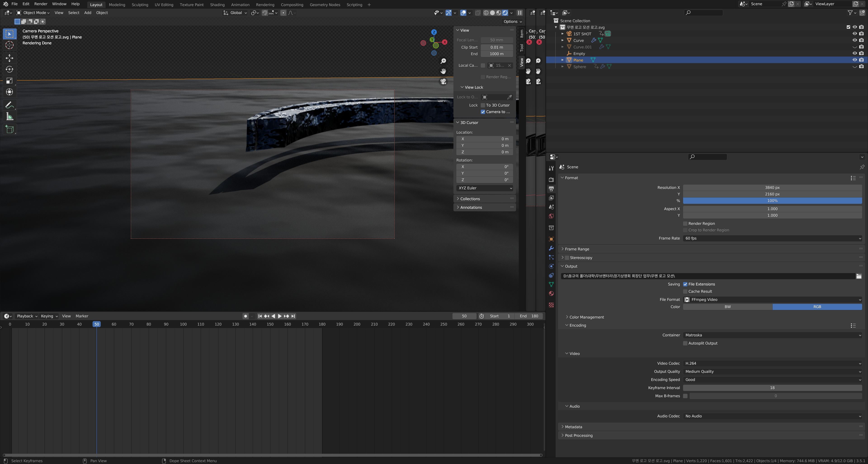
Task: Activate the Measure tool
Action: click(9, 117)
